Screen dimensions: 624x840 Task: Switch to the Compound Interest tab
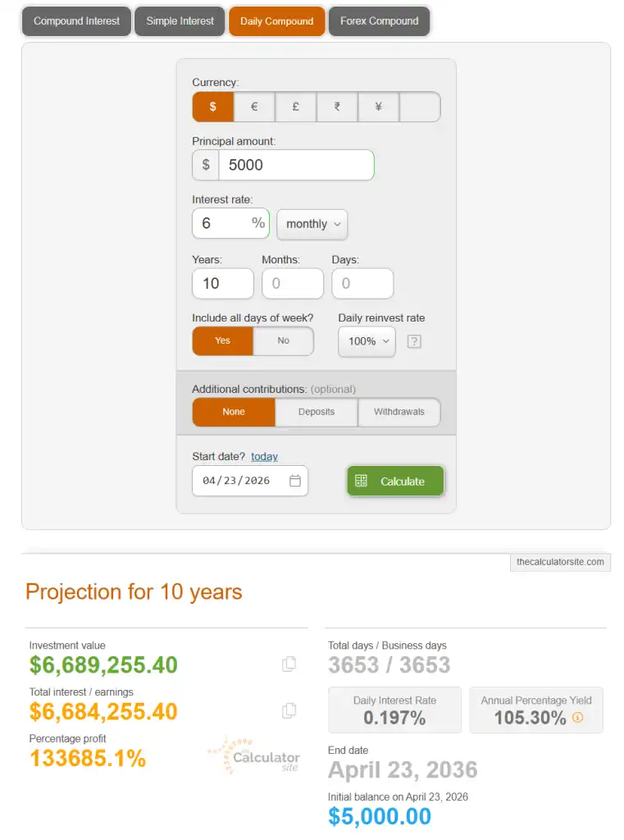pos(76,21)
